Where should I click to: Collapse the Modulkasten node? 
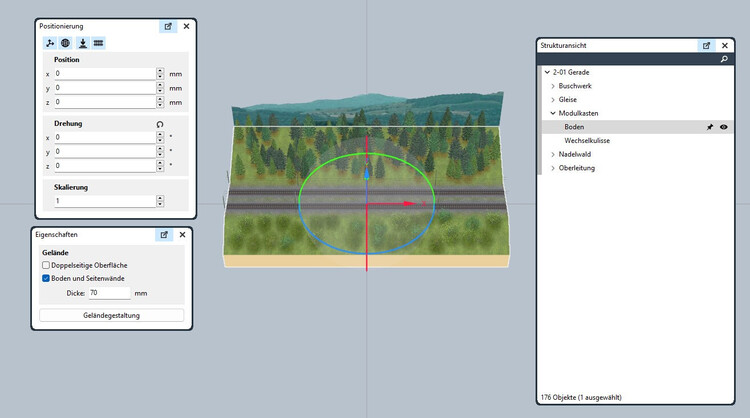553,113
